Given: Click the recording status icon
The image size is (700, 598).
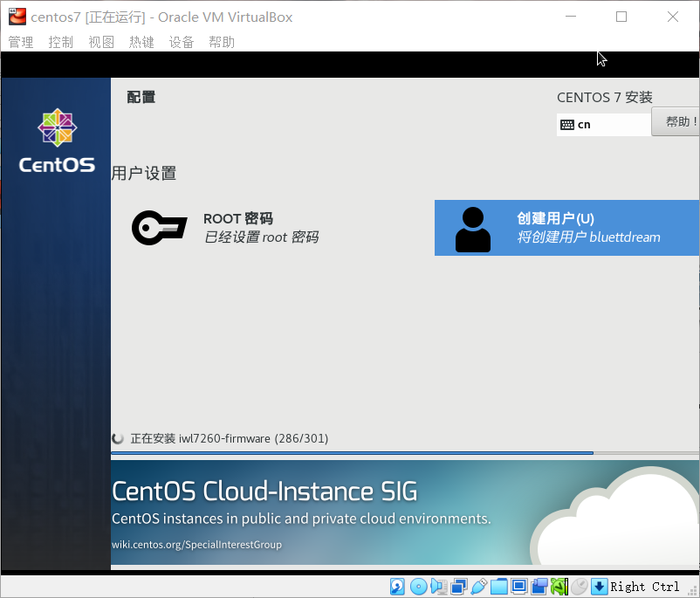Looking at the screenshot, I should click(x=539, y=587).
